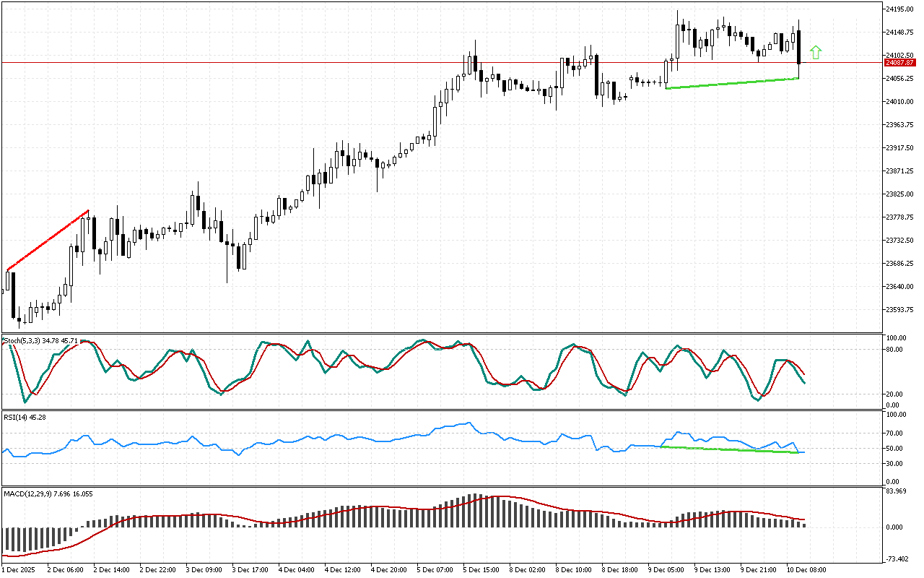The width and height of the screenshot is (924, 578).
Task: Click the 24195.00 price scale label
Action: (899, 9)
